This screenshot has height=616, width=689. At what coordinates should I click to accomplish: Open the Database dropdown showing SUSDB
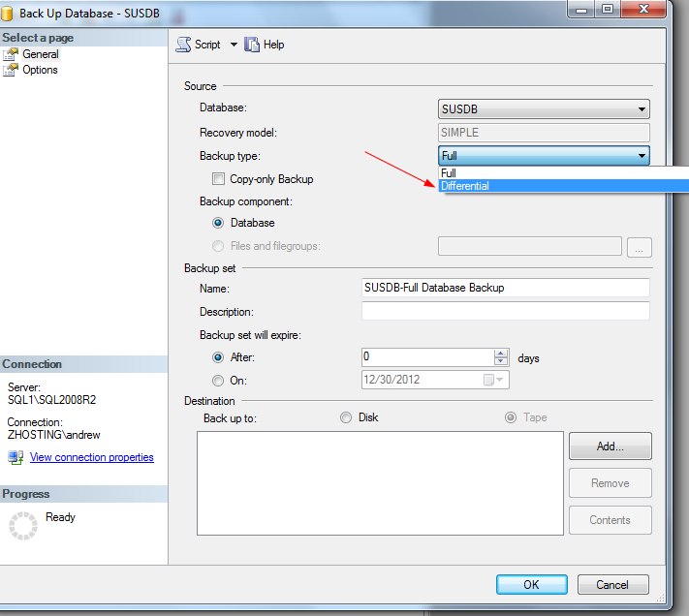click(x=544, y=108)
